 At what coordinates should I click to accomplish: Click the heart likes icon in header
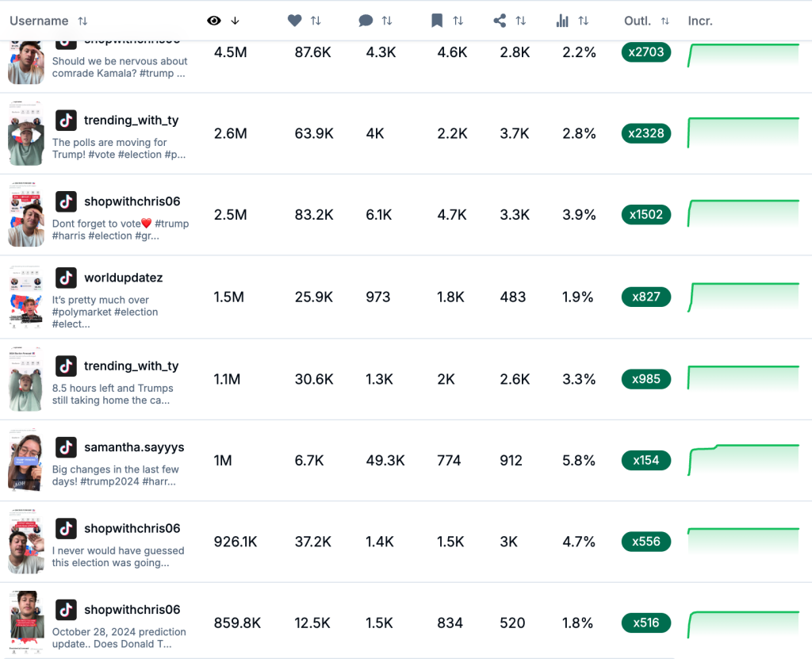pyautogui.click(x=295, y=21)
